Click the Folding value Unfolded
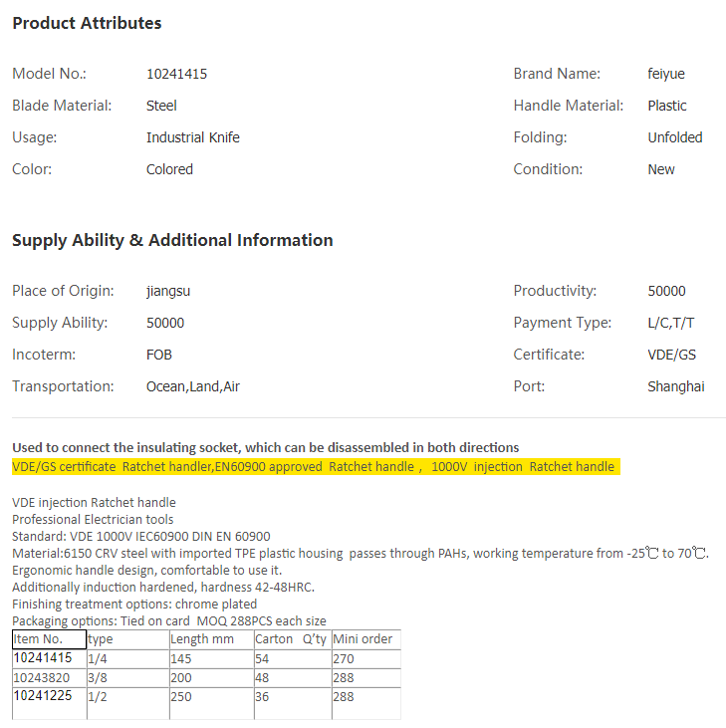The height and width of the screenshot is (728, 726). [674, 137]
